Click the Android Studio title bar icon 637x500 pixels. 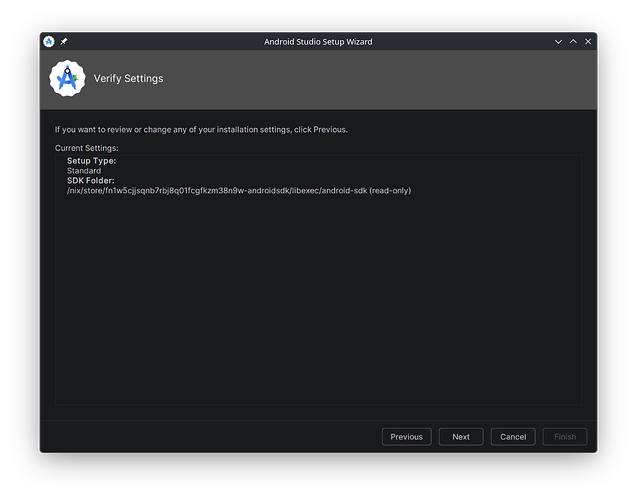(49, 41)
